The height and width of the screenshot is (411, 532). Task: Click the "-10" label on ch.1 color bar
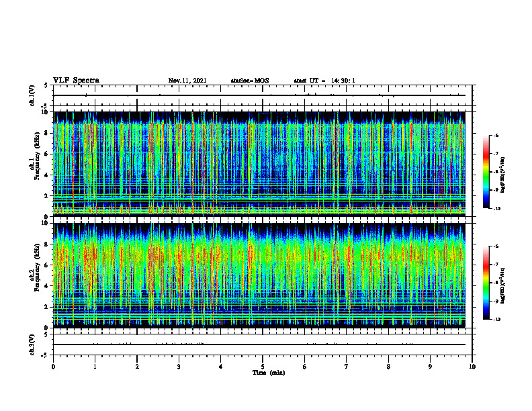tap(496, 208)
